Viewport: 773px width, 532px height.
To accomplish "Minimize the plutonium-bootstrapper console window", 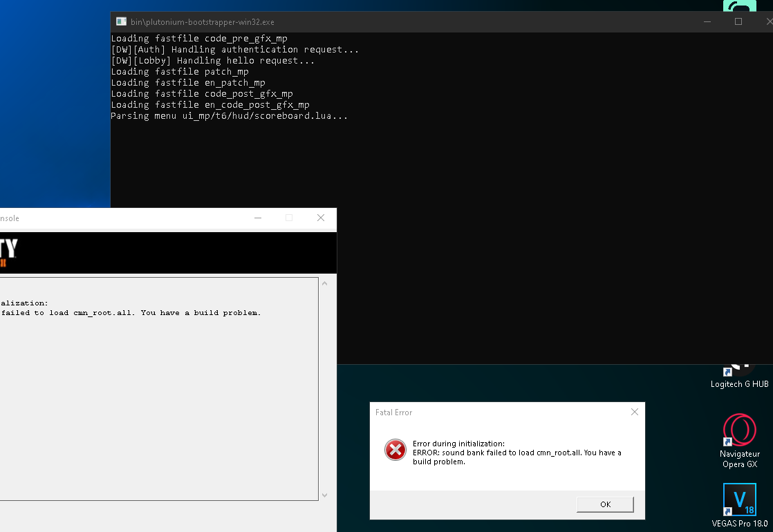I will [707, 22].
